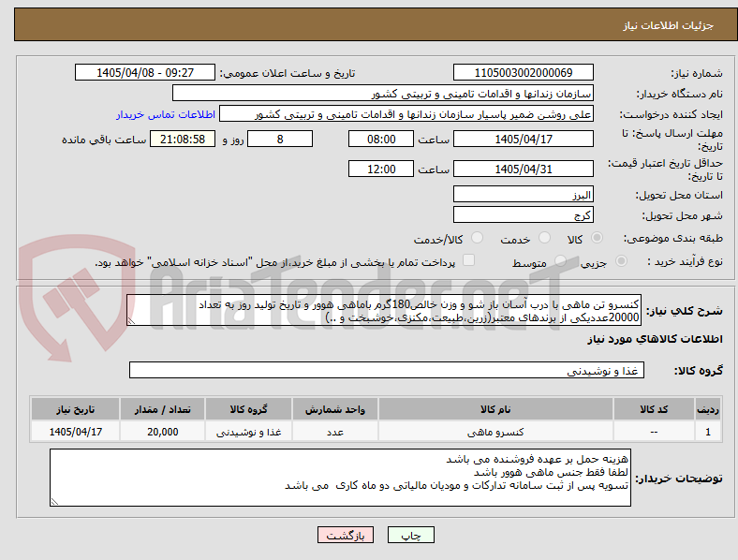This screenshot has height=560, width=738.
Task: Click the delivery province field البرز
Action: pos(523,194)
